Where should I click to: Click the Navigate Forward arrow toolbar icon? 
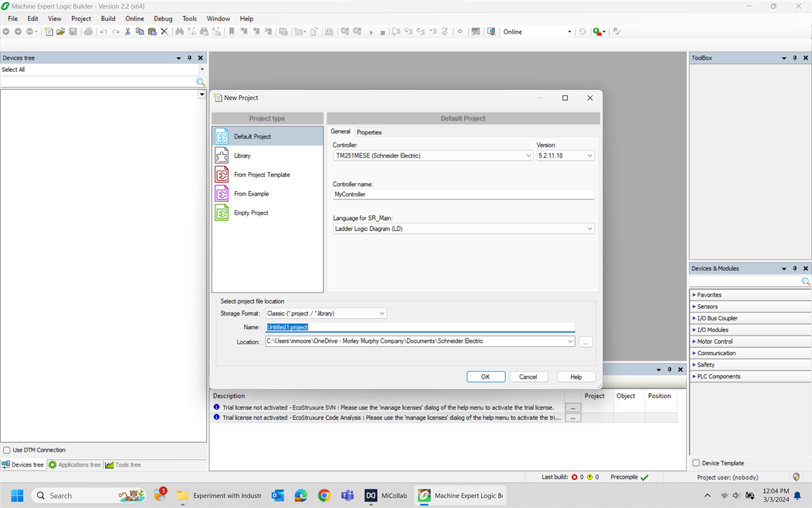point(18,31)
